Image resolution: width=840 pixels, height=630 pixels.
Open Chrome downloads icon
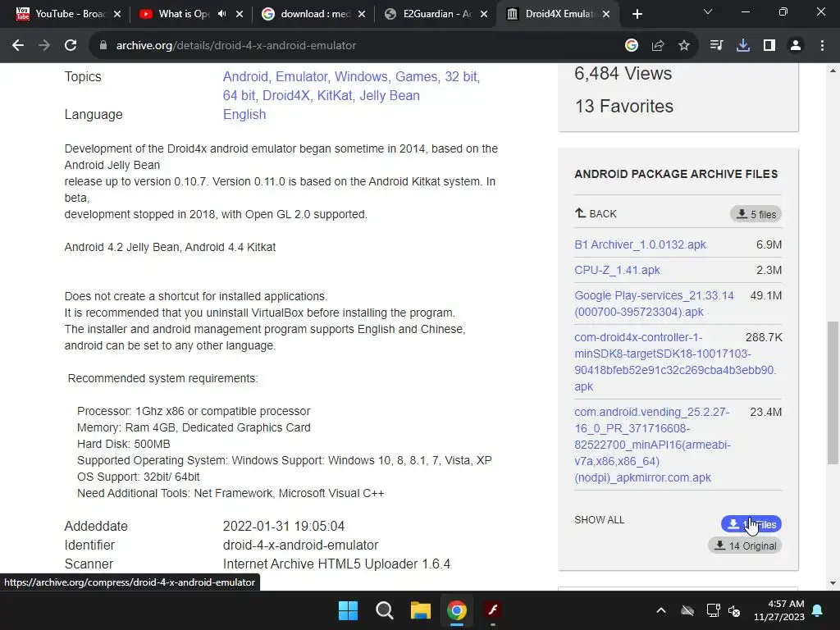(743, 46)
